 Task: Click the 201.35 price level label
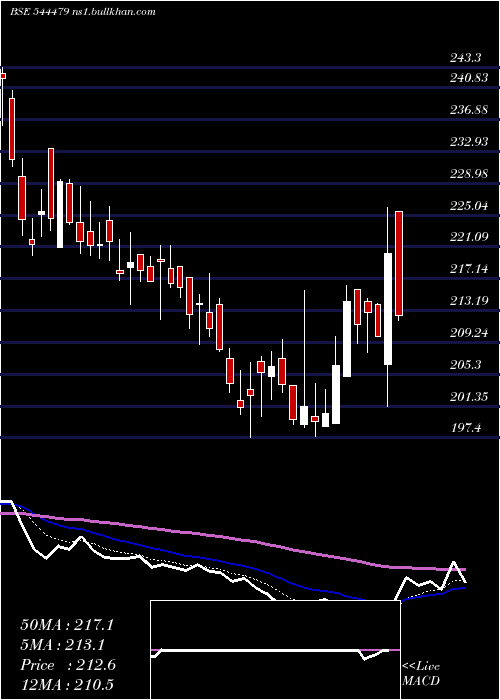(468, 396)
